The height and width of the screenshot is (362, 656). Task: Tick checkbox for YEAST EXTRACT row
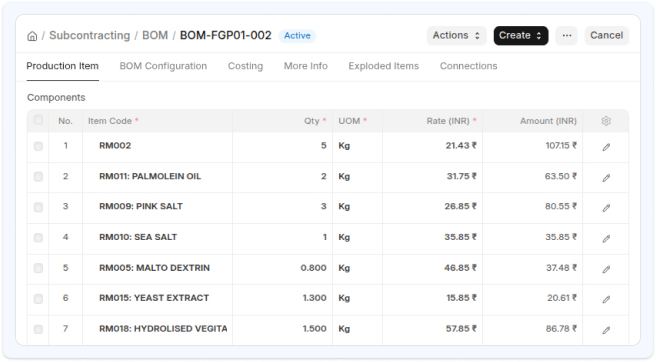click(38, 298)
